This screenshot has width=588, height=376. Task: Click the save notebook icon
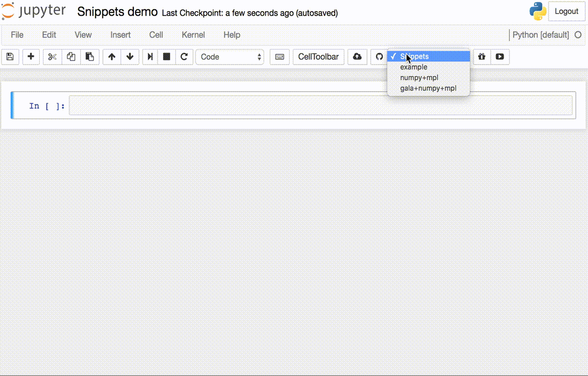tap(10, 57)
